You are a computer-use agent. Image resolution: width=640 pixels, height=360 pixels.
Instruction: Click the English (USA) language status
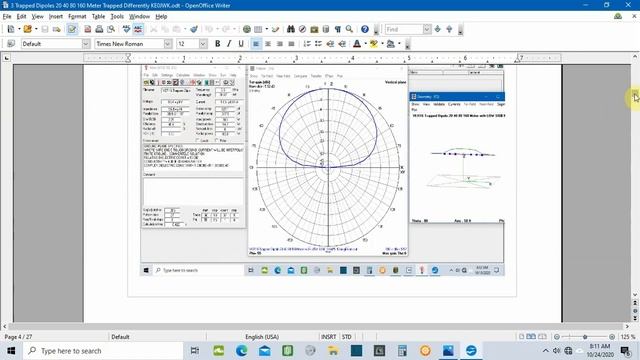(262, 337)
